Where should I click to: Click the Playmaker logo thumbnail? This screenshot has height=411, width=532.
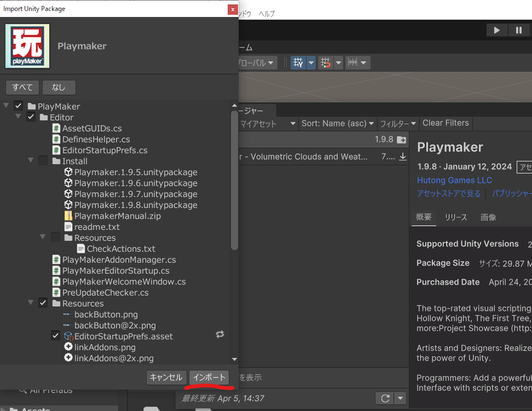click(x=27, y=46)
